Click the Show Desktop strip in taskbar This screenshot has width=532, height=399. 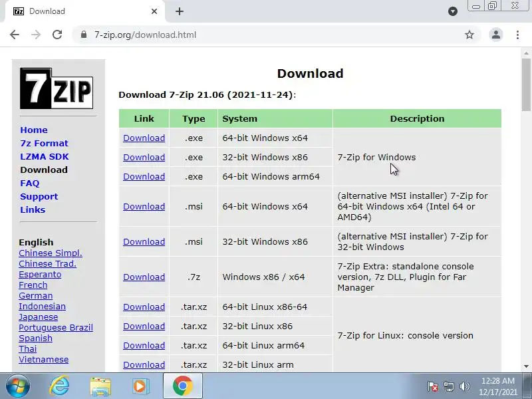pos(528,386)
